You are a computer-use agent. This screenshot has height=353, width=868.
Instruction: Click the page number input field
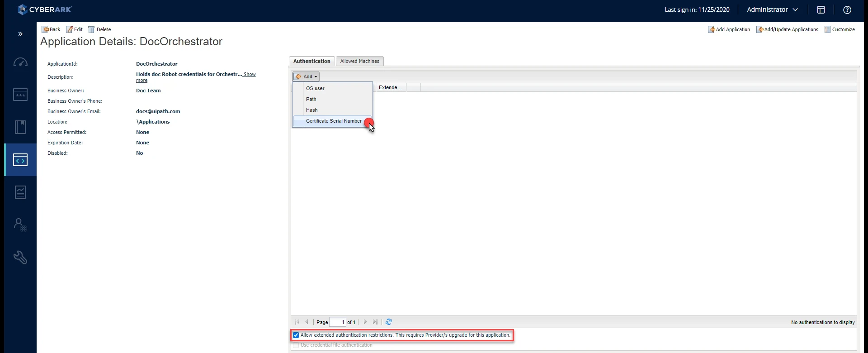pos(338,322)
